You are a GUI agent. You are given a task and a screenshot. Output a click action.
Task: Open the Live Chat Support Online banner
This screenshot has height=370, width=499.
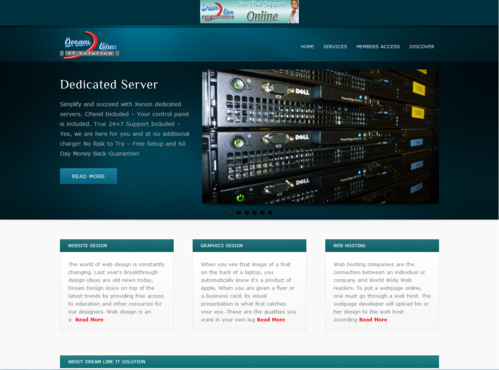(249, 12)
